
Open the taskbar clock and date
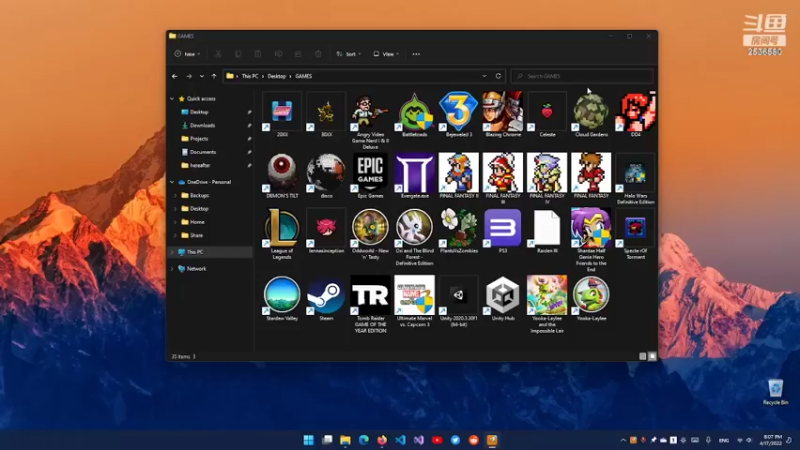pyautogui.click(x=771, y=440)
